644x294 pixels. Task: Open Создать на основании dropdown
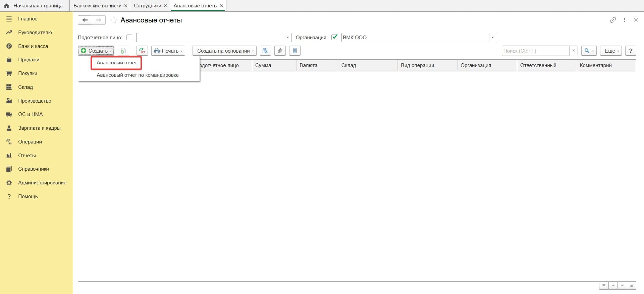225,51
